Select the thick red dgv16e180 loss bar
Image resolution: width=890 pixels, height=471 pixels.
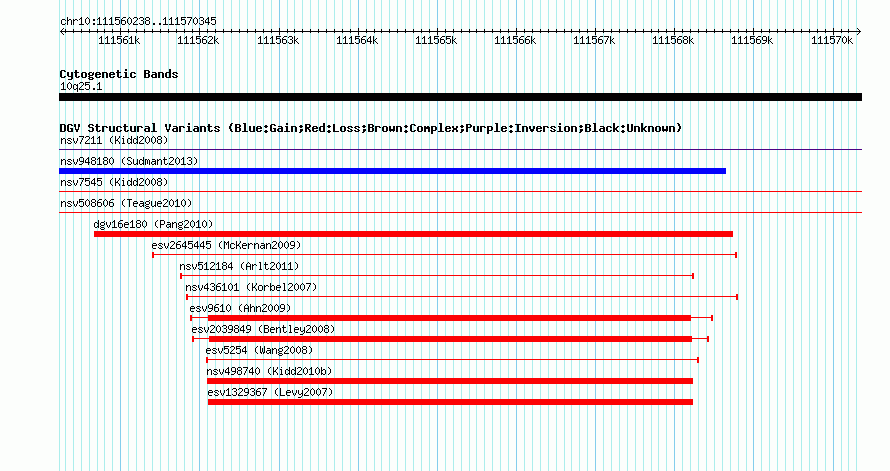click(413, 234)
